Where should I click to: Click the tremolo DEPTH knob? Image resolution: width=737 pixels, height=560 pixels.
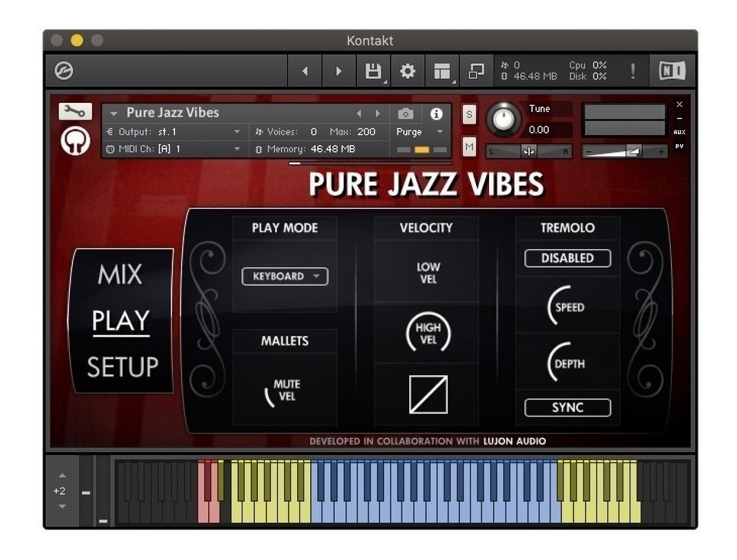click(568, 363)
